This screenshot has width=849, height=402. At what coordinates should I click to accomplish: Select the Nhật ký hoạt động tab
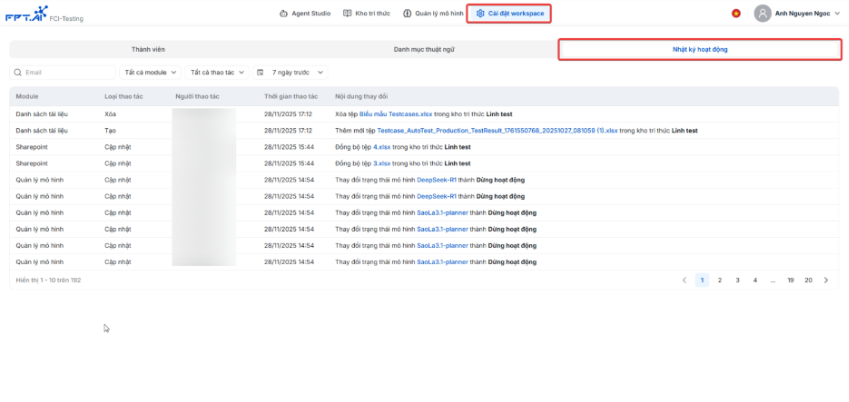[x=699, y=49]
